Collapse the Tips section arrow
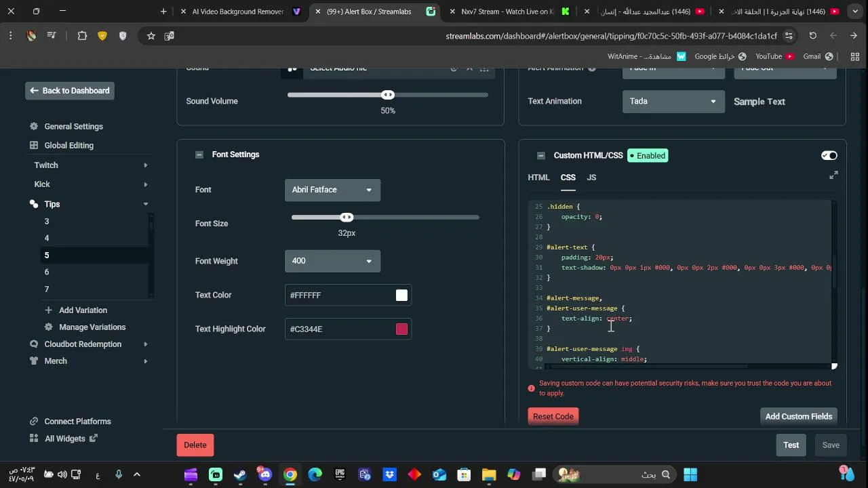The height and width of the screenshot is (488, 868). click(145, 204)
